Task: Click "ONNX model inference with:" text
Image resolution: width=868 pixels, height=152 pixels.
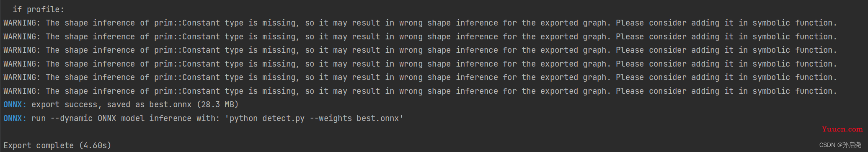Action: [159, 119]
